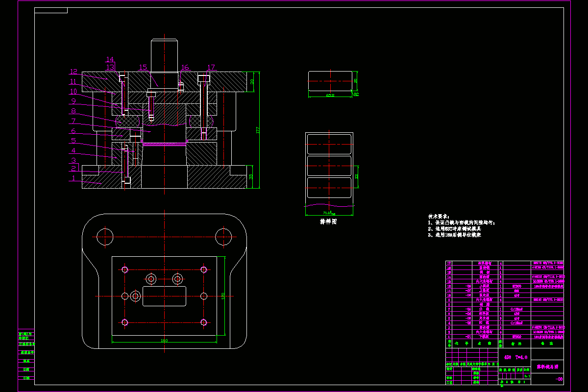Image resolution: width=588 pixels, height=392 pixels.
Task: Select callout number 1 in the section view
Action: [73, 178]
